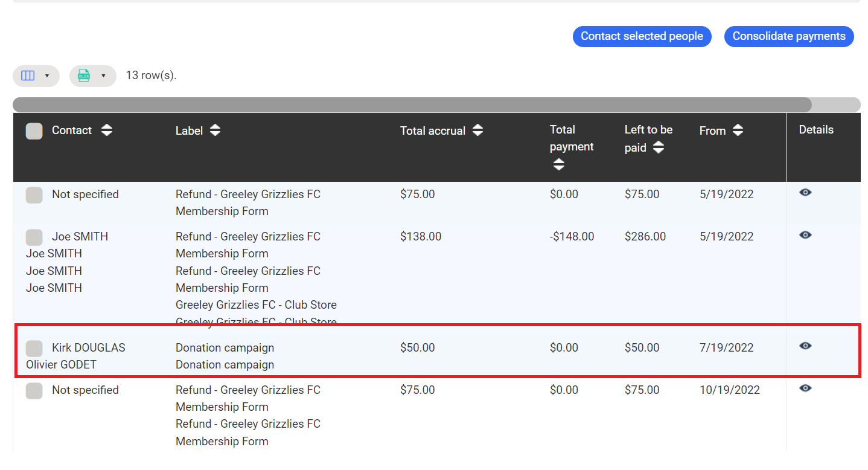Sort table by Label column
The image size is (868, 470).
point(215,130)
